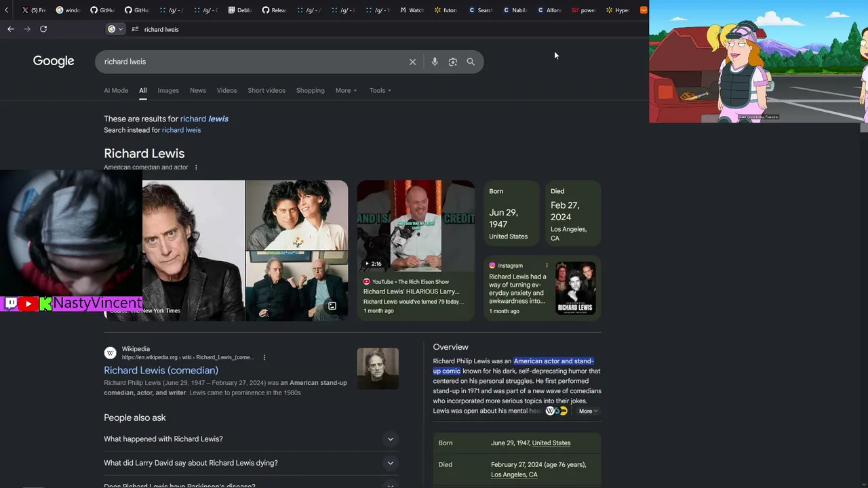Open "Richard Lewis (comedian)" Wikipedia link
The height and width of the screenshot is (488, 868).
click(x=161, y=370)
